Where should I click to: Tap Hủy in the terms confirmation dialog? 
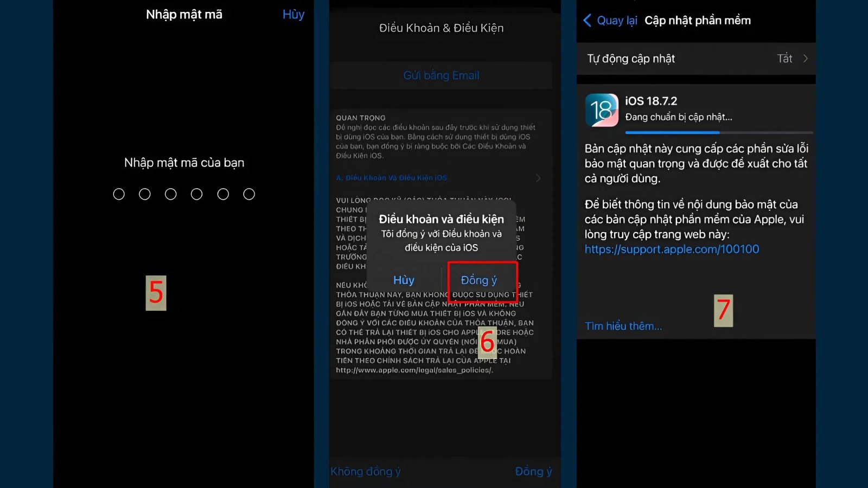tap(404, 280)
